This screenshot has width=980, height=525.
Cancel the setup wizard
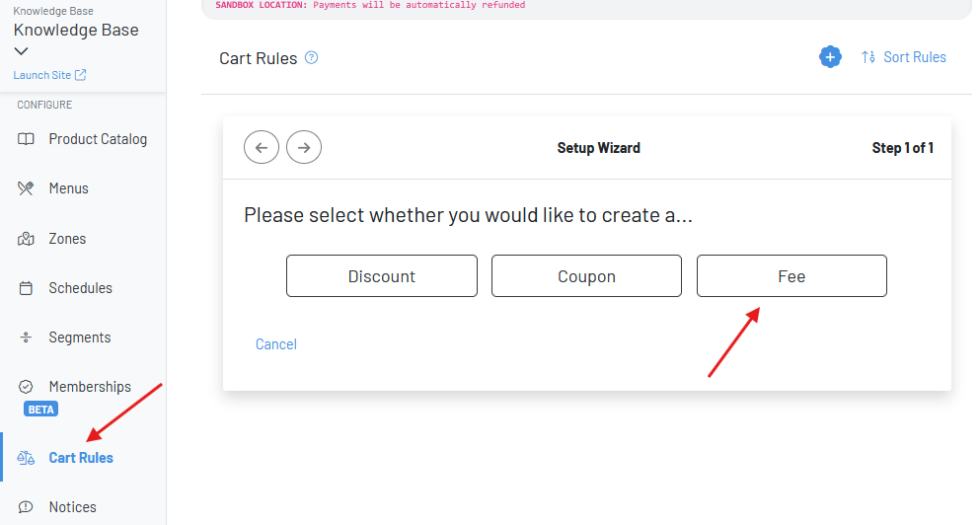click(276, 344)
